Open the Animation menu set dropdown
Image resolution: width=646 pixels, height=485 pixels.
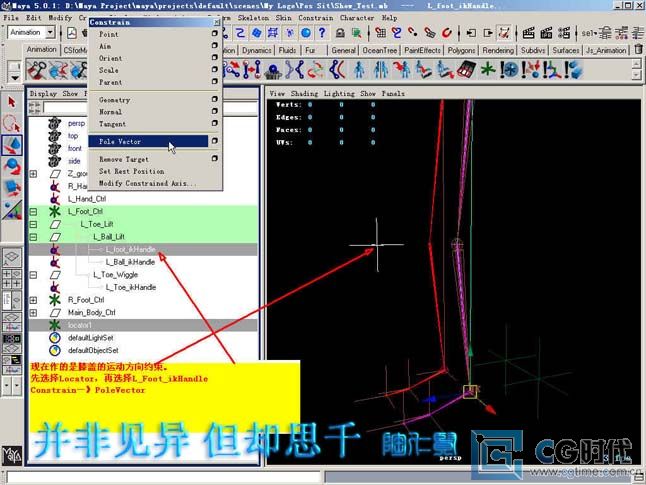pos(50,32)
